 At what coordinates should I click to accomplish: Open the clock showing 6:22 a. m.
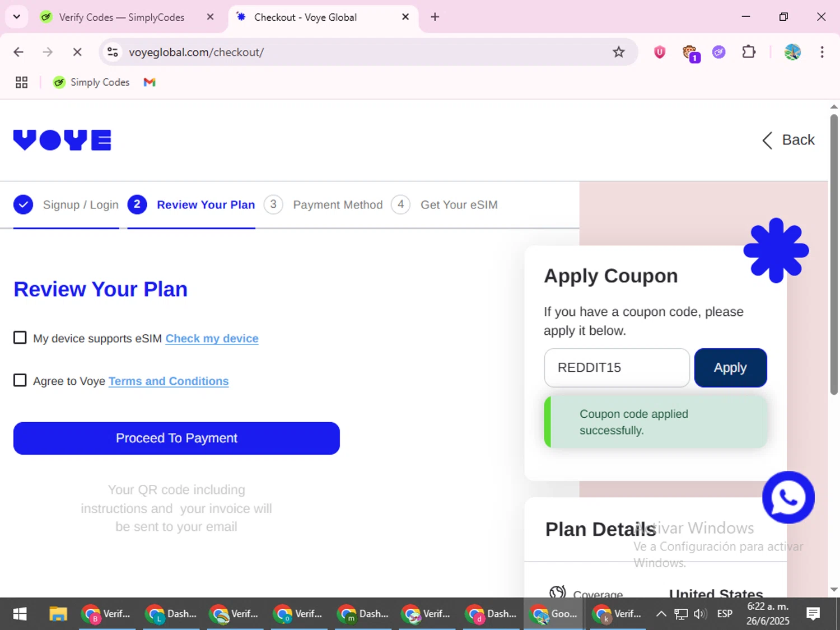(768, 614)
